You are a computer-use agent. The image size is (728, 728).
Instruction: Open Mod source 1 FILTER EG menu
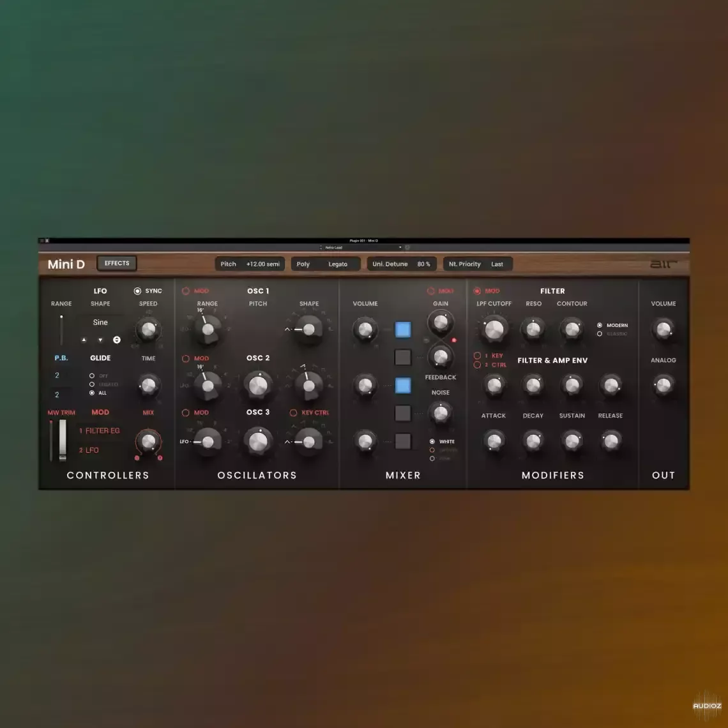click(x=100, y=431)
